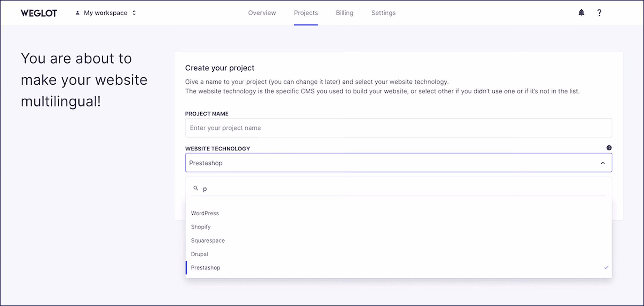Collapse the Website Technology dropdown chevron
The height and width of the screenshot is (306, 644).
[603, 163]
